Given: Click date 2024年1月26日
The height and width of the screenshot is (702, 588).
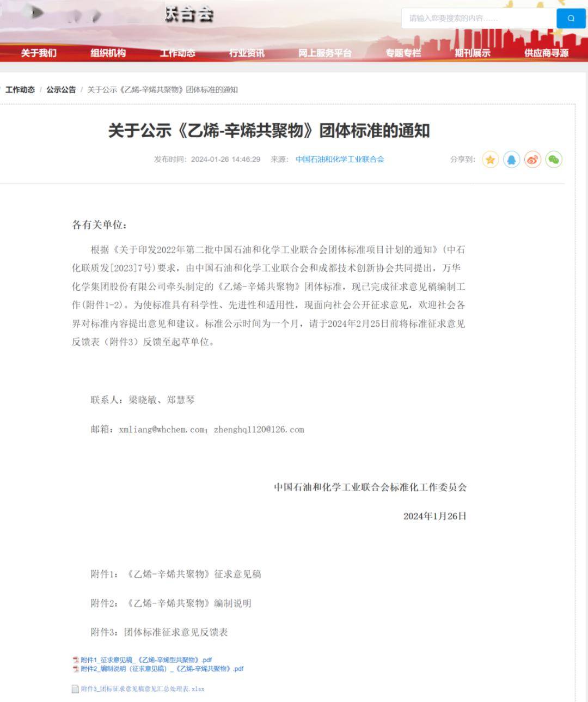Looking at the screenshot, I should pos(435,516).
